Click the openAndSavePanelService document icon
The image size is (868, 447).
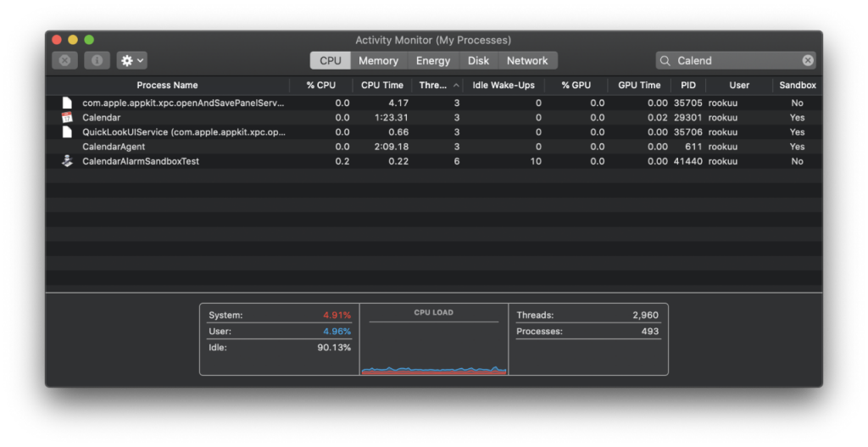[x=67, y=103]
